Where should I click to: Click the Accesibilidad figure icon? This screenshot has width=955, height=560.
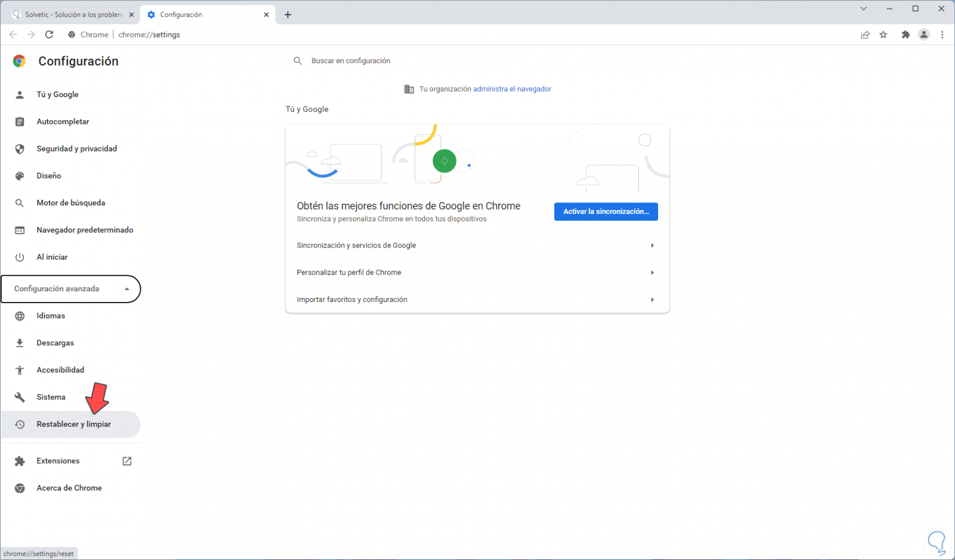pyautogui.click(x=20, y=370)
